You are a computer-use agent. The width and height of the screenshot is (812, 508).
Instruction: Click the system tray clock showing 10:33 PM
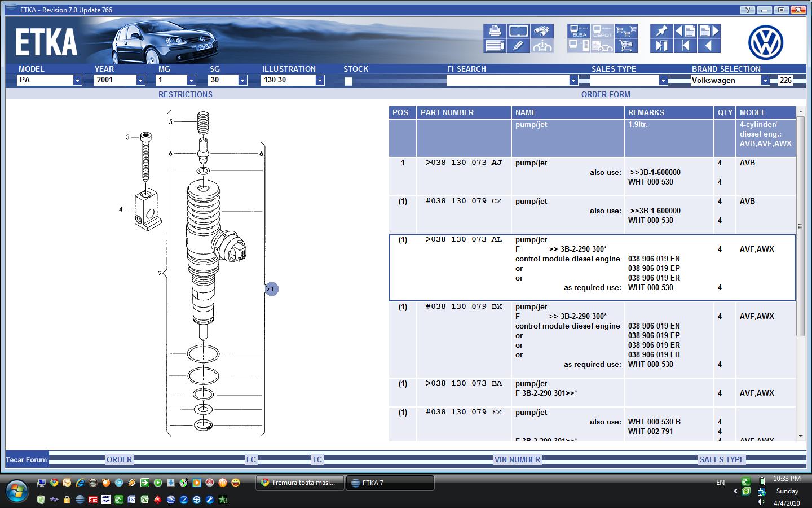click(787, 479)
